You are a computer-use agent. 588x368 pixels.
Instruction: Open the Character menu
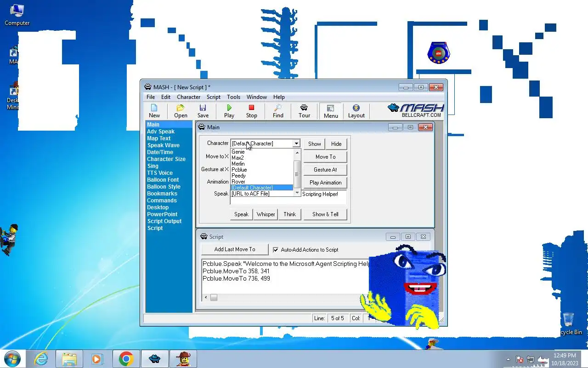click(x=188, y=97)
